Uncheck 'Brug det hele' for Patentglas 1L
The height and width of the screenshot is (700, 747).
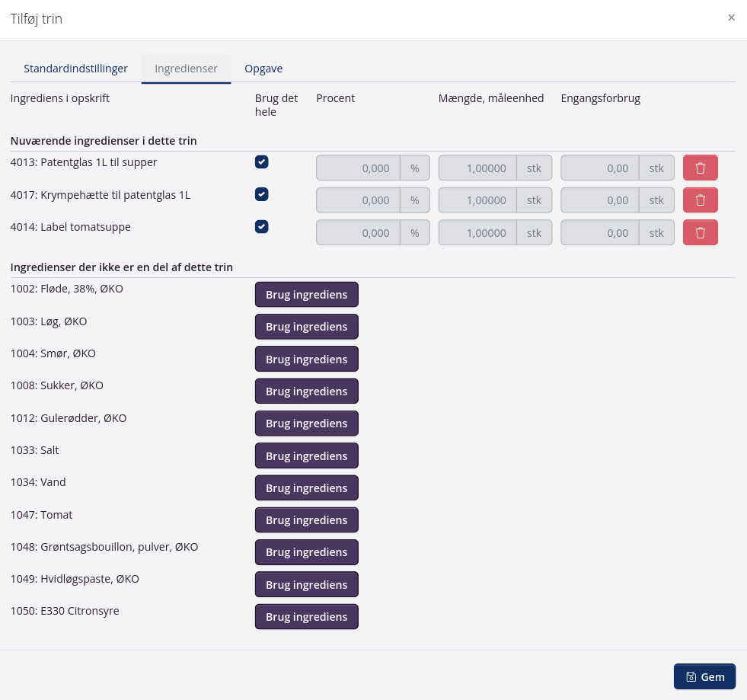click(x=261, y=162)
